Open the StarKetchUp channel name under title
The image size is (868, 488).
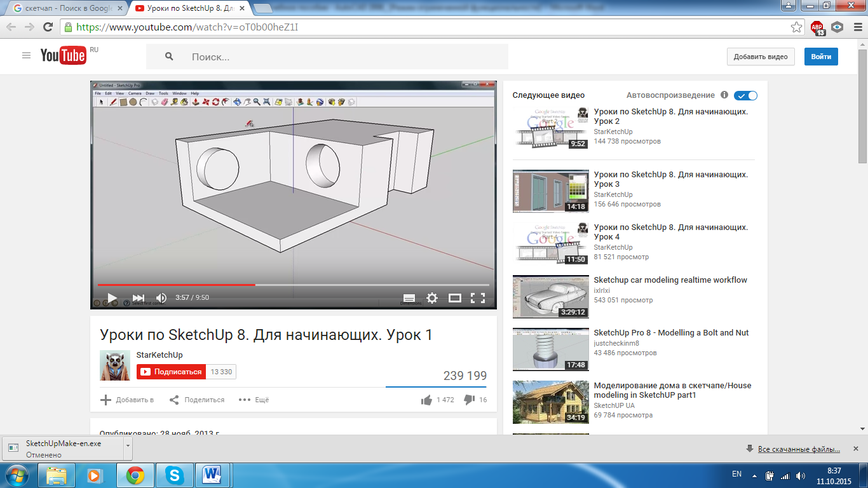(x=159, y=355)
